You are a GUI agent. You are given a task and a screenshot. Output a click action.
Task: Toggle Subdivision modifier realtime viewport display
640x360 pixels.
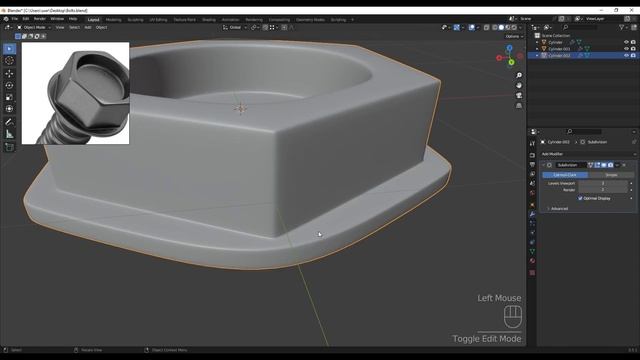pyautogui.click(x=604, y=165)
